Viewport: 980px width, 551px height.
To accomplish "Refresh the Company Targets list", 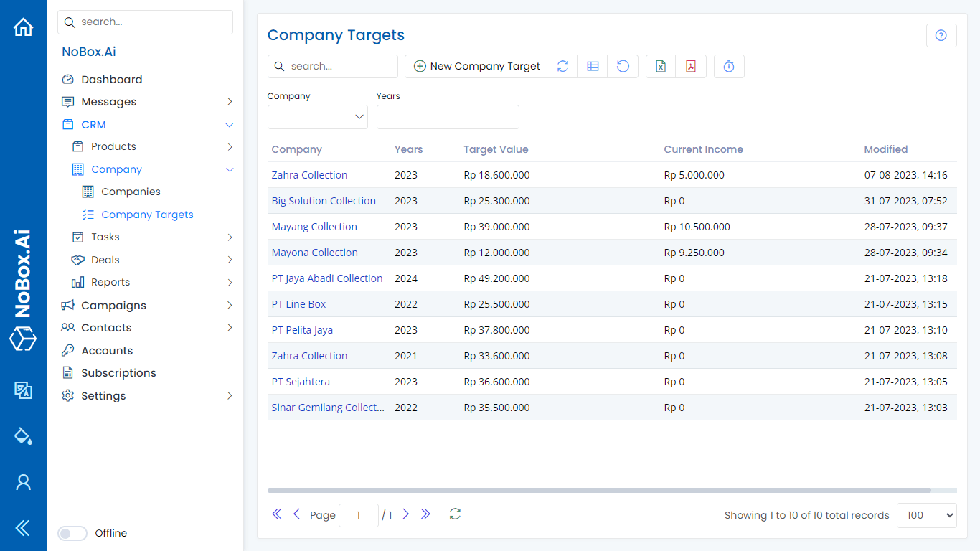I will pyautogui.click(x=562, y=66).
